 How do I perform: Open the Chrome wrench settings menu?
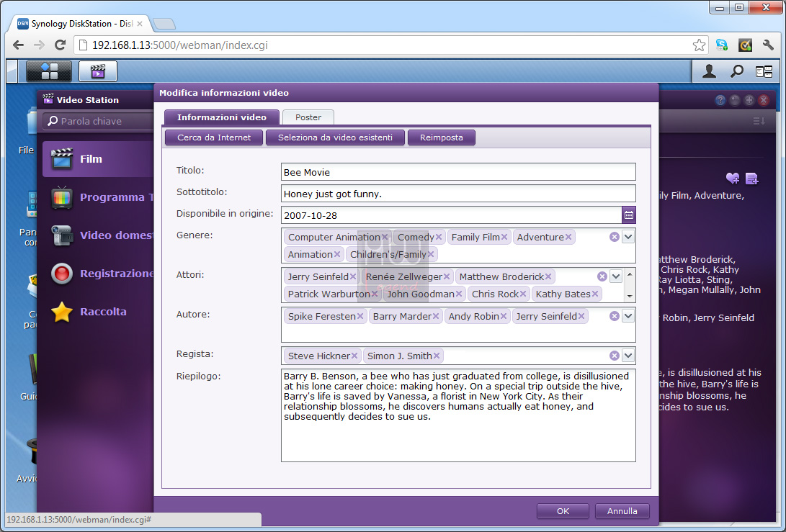coord(767,45)
